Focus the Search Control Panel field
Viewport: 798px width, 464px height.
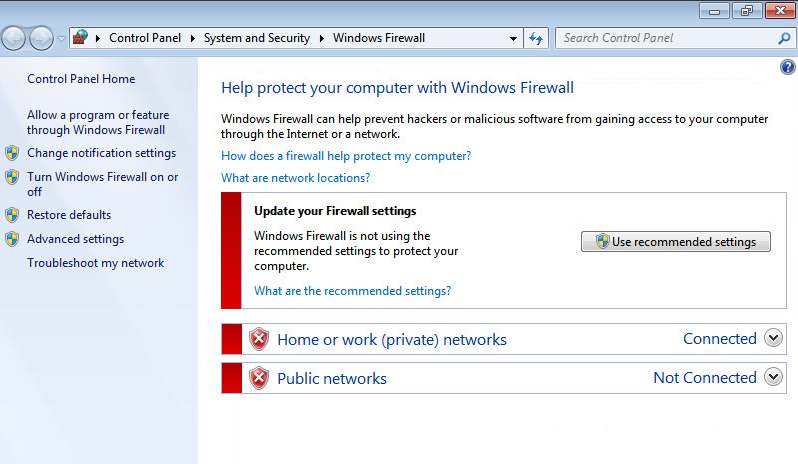tap(667, 38)
